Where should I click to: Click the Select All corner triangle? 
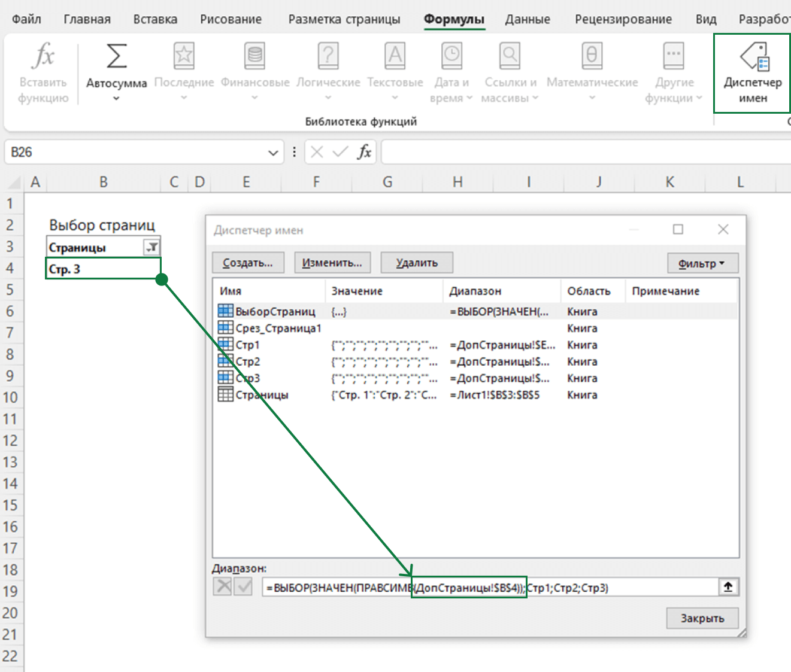point(13,182)
